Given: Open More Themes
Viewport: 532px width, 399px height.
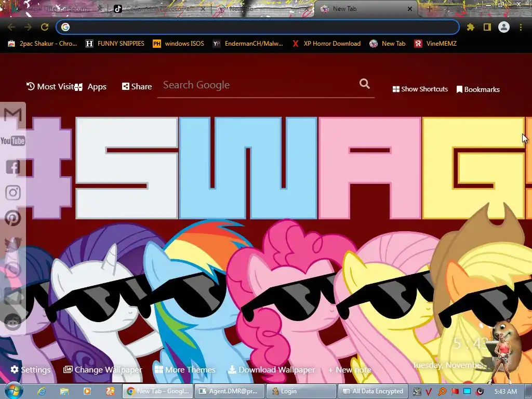Looking at the screenshot, I should (x=185, y=369).
